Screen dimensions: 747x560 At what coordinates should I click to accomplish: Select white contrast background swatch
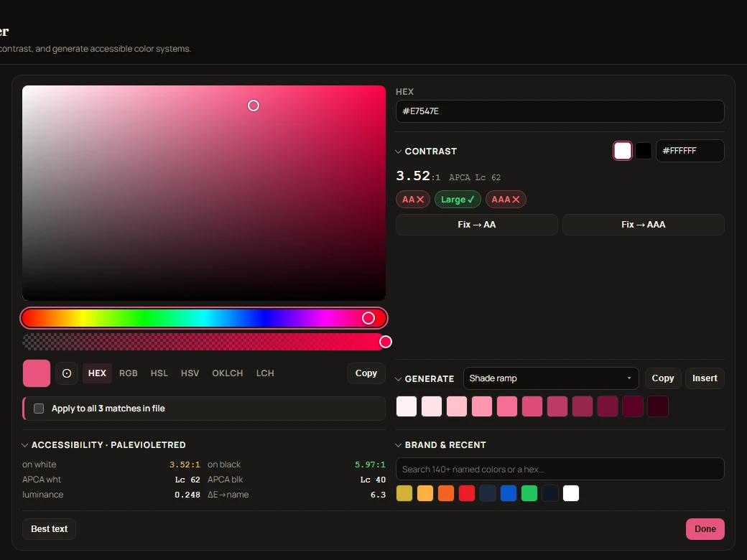click(x=622, y=151)
